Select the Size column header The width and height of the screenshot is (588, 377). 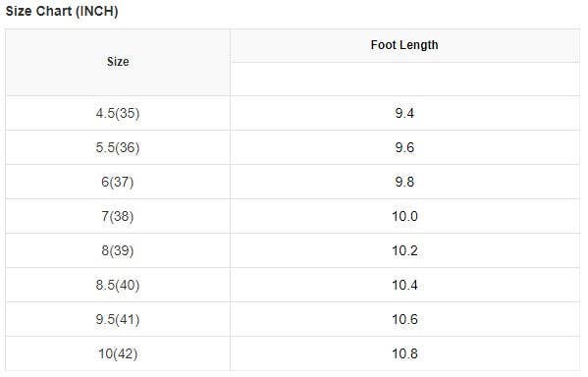coord(118,62)
